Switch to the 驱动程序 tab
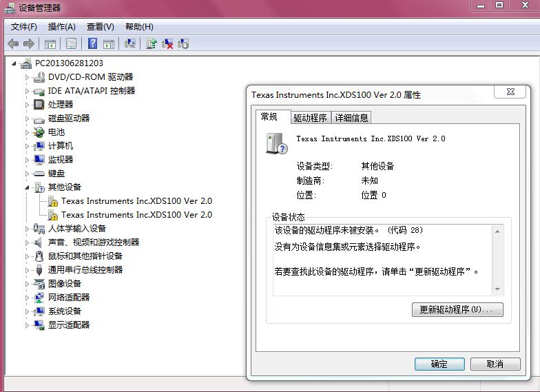This screenshot has height=392, width=540. [x=310, y=118]
